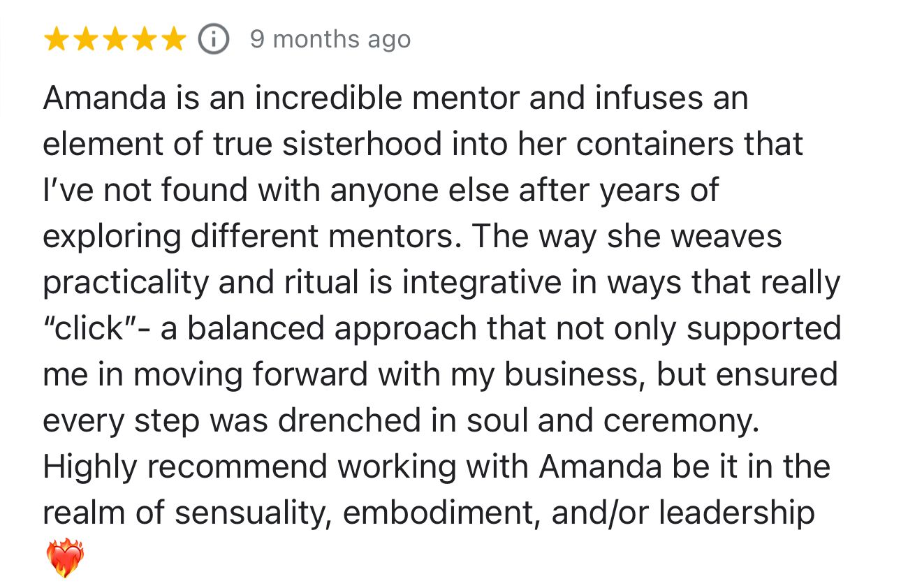Click the "9 months ago" timestamp

tap(330, 40)
